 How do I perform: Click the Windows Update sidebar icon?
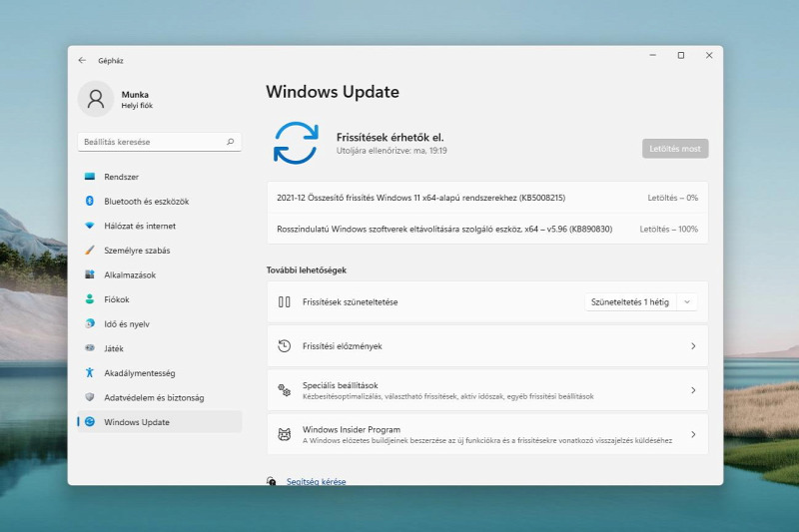click(x=90, y=421)
